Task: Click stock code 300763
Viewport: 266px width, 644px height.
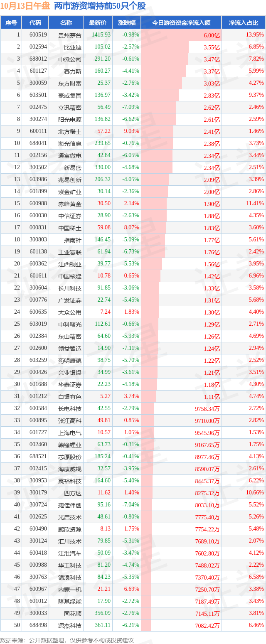Action: tap(38, 577)
